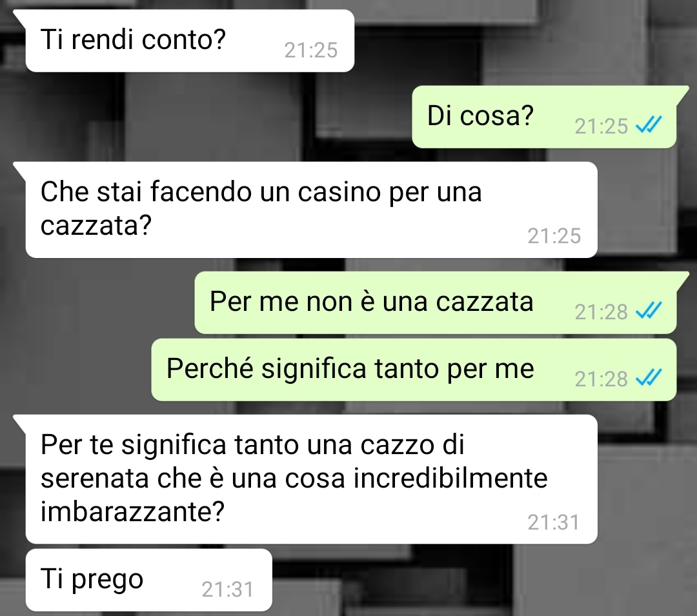Click the 21:25 timestamp under 'cazzata?' message
Viewport: 697px width, 616px height.
click(554, 236)
